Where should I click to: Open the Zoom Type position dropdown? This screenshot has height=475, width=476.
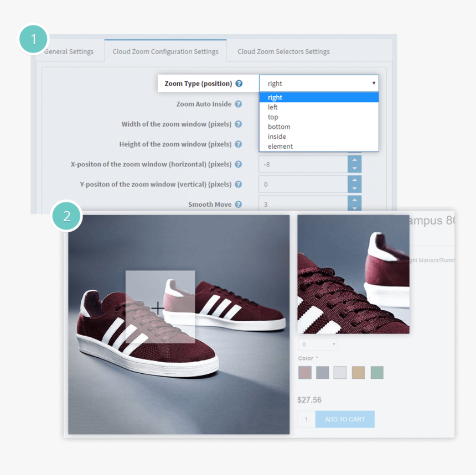319,83
